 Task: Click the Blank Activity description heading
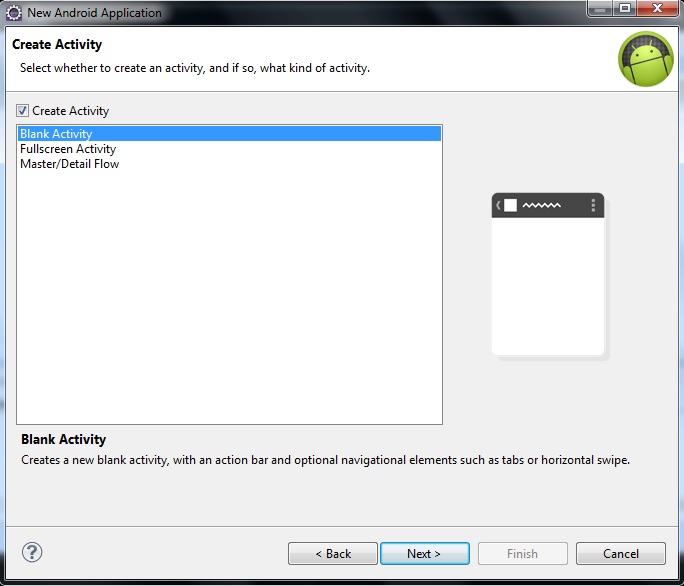(x=64, y=439)
